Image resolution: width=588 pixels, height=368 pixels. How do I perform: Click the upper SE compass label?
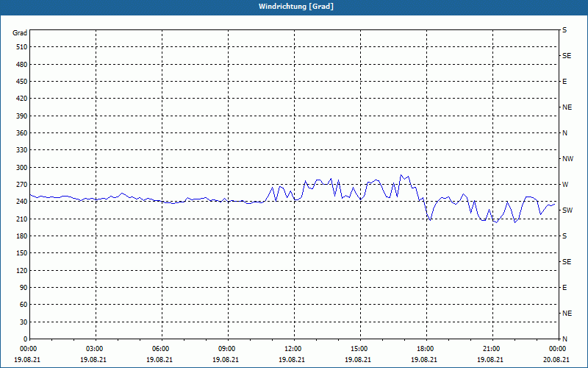[567, 56]
